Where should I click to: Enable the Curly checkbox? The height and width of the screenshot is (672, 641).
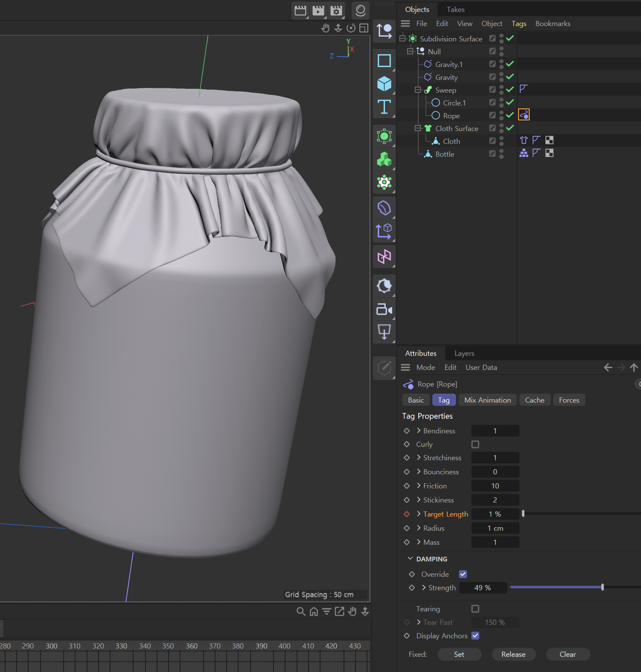click(475, 444)
